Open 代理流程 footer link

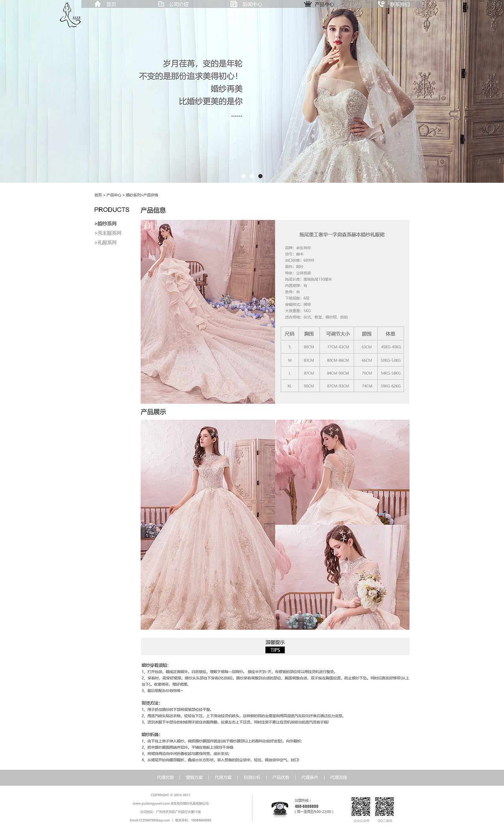tap(339, 777)
